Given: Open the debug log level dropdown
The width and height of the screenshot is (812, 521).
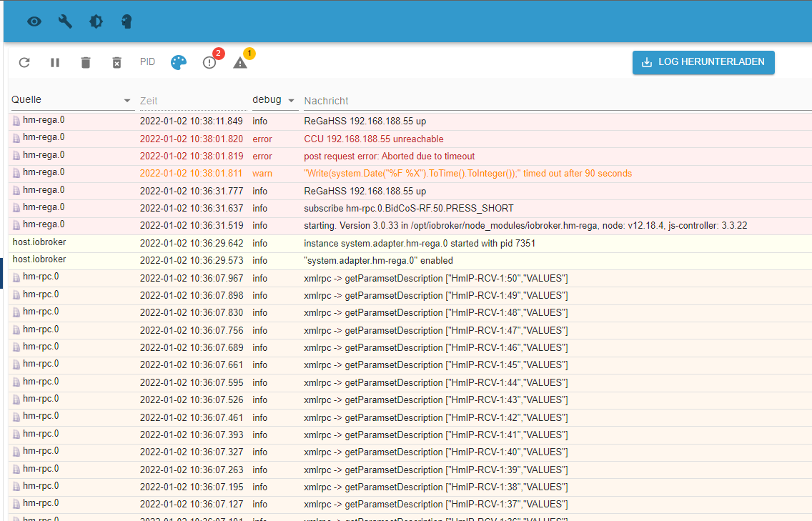Looking at the screenshot, I should pos(274,100).
